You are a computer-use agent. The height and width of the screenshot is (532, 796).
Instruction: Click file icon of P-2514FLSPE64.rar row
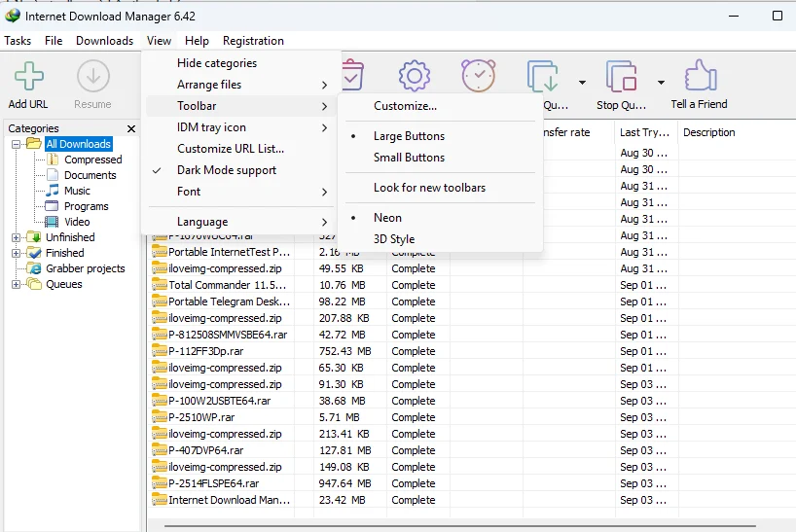click(x=160, y=482)
